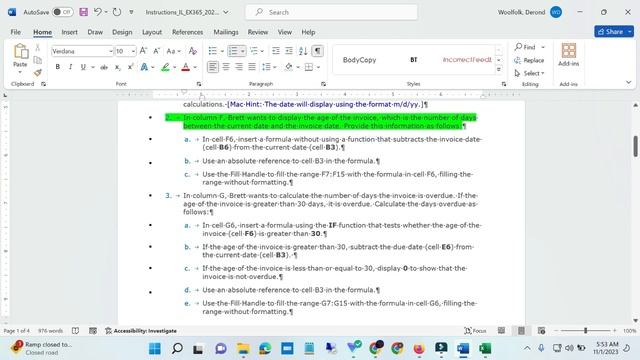Image resolution: width=640 pixels, height=360 pixels.
Task: Click the Search box in the title bar
Action: point(331,12)
